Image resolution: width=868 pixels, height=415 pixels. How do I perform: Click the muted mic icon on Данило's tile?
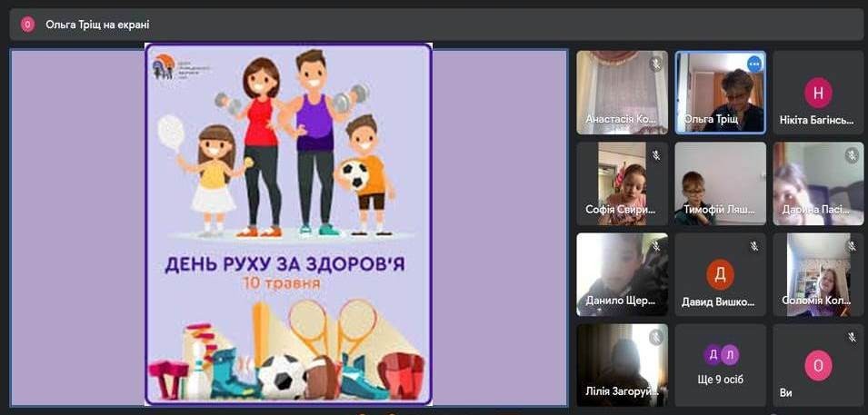[x=655, y=246]
